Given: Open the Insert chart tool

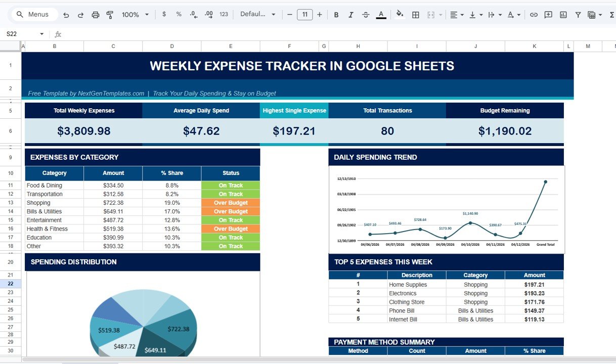Looking at the screenshot, I should 563,15.
